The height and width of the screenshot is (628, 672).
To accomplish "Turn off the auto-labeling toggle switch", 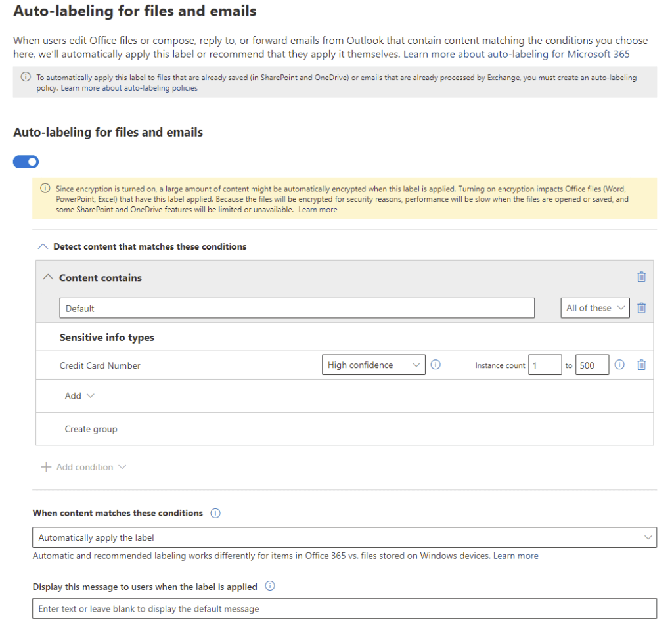I will coord(26,162).
